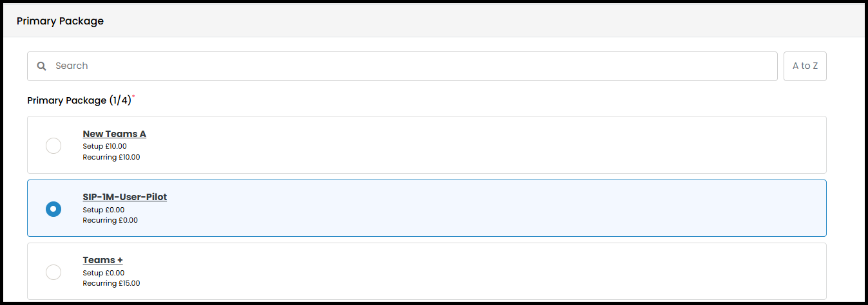Open the SIP-1M-User-Pilot package link
The image size is (868, 305).
coord(125,197)
